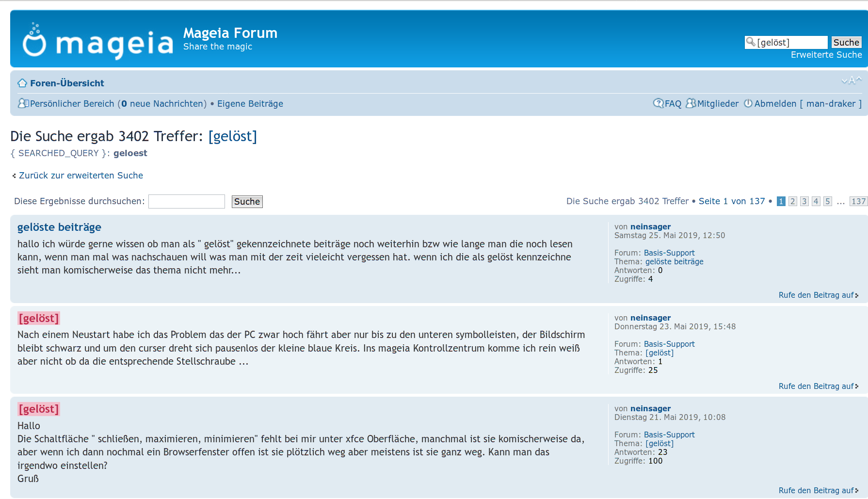Click 'Donnerstag 23. Mai 2019, 15:48' date text
This screenshot has width=868, height=499.
675,327
